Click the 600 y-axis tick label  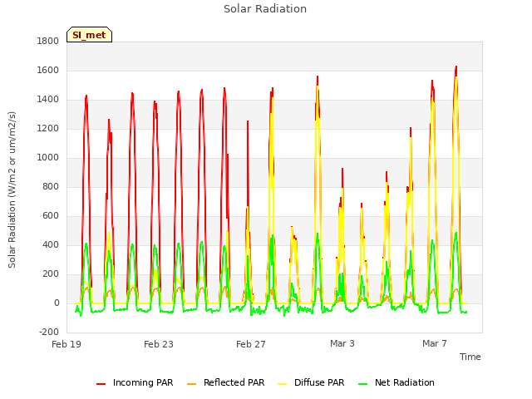point(51,216)
